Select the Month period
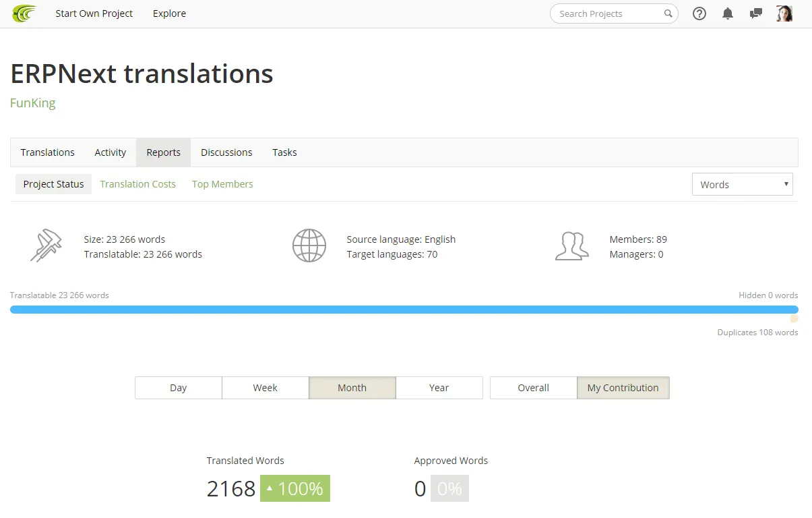Viewport: 812px width, 518px height. 352,388
